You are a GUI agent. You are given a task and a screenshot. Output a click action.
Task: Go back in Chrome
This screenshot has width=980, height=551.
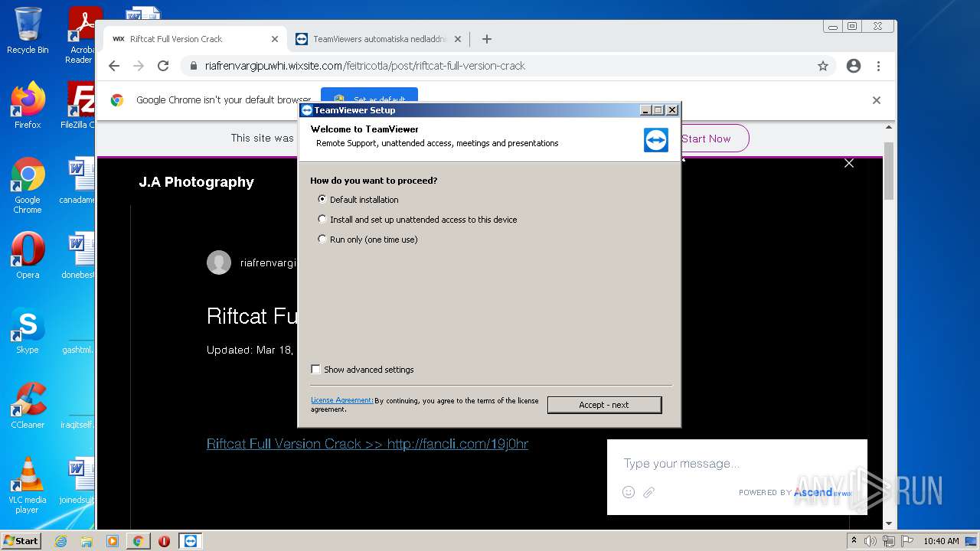click(114, 66)
